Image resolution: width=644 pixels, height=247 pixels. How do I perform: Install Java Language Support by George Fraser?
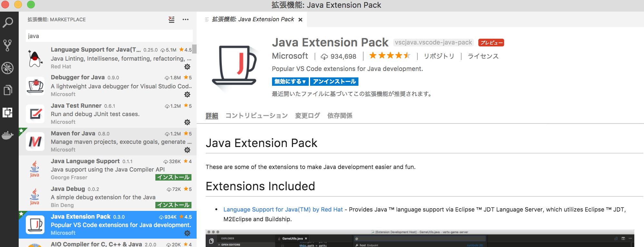(x=173, y=177)
